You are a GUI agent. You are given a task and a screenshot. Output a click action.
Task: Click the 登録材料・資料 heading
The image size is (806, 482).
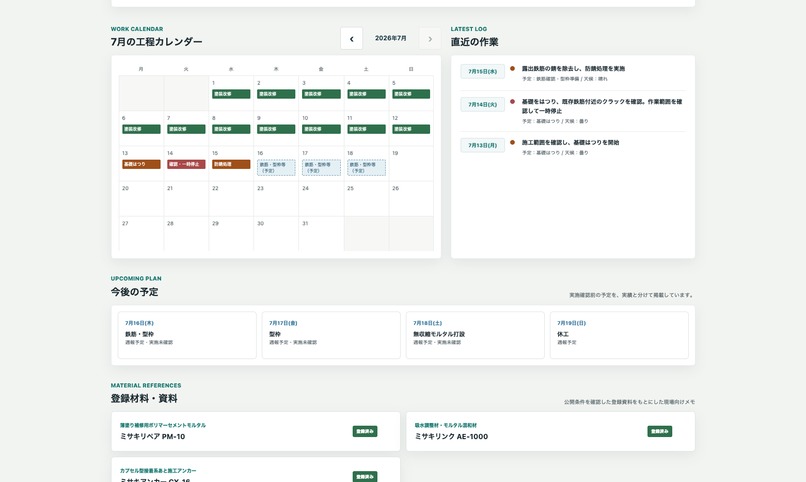[x=144, y=399]
